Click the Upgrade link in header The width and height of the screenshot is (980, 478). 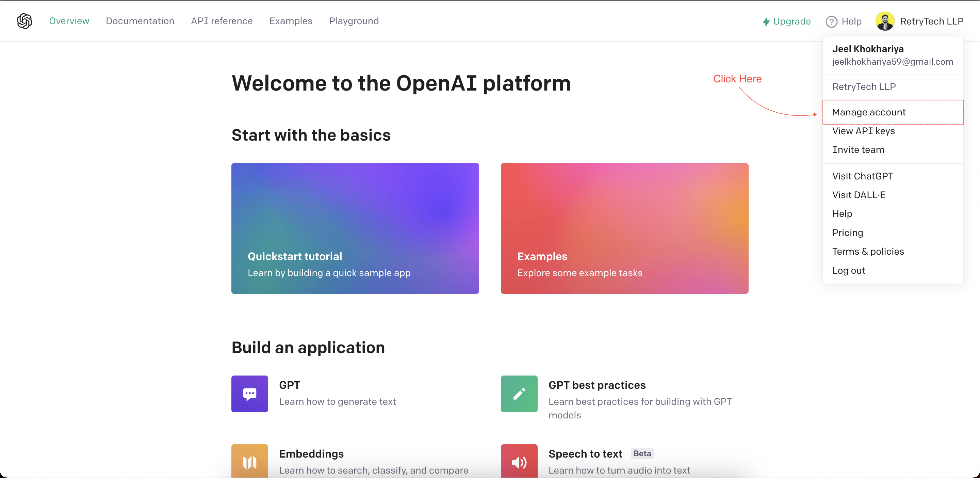coord(786,21)
